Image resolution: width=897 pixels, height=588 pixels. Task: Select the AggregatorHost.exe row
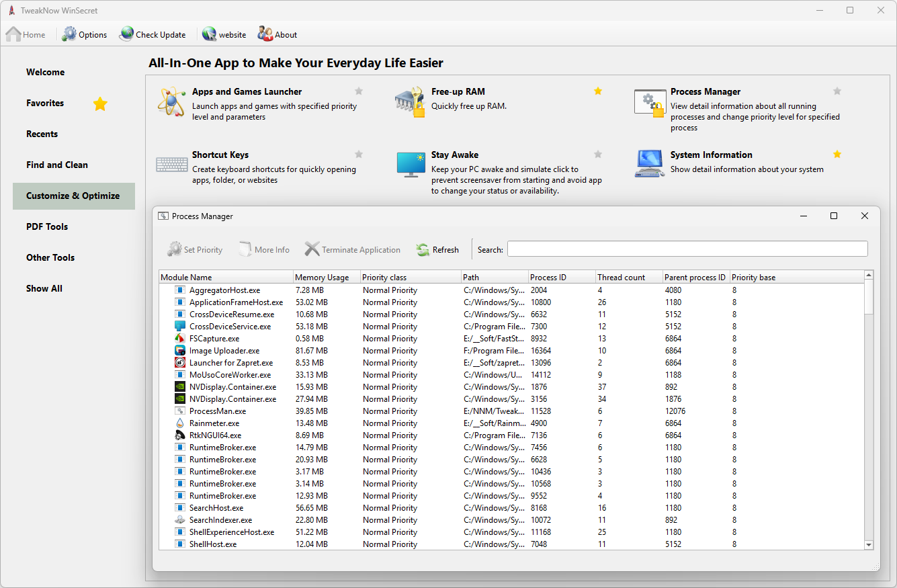pos(511,290)
